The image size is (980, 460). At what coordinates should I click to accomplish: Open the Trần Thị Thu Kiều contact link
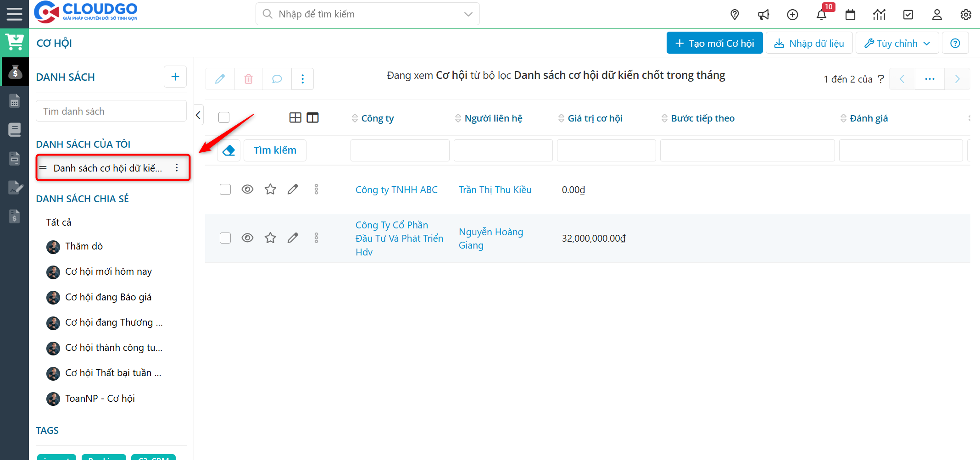point(495,190)
